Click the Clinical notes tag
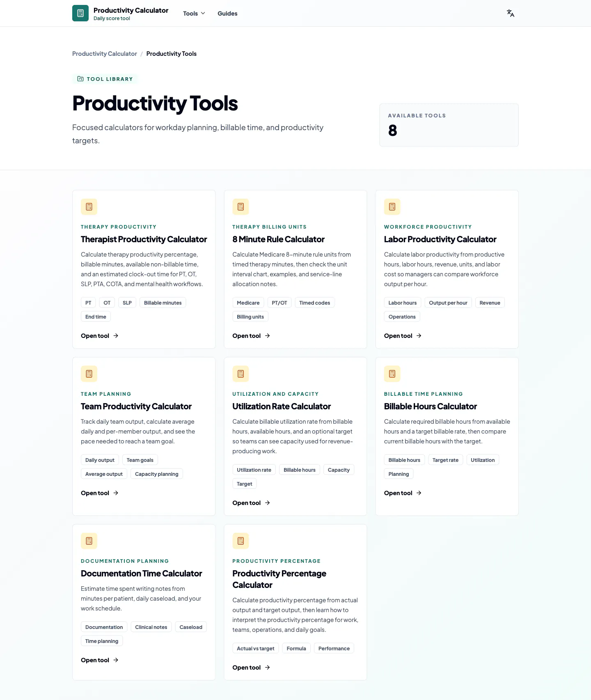The height and width of the screenshot is (700, 591). [x=151, y=627]
